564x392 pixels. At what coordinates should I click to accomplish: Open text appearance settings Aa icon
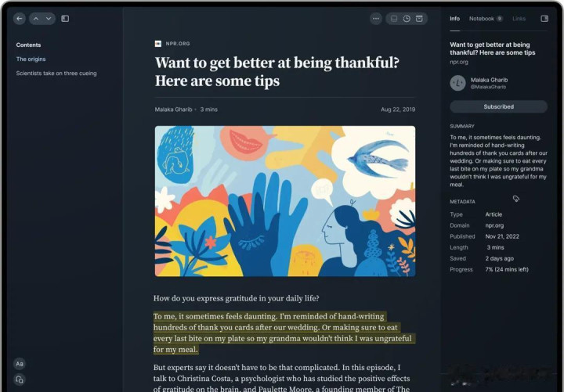click(x=20, y=364)
